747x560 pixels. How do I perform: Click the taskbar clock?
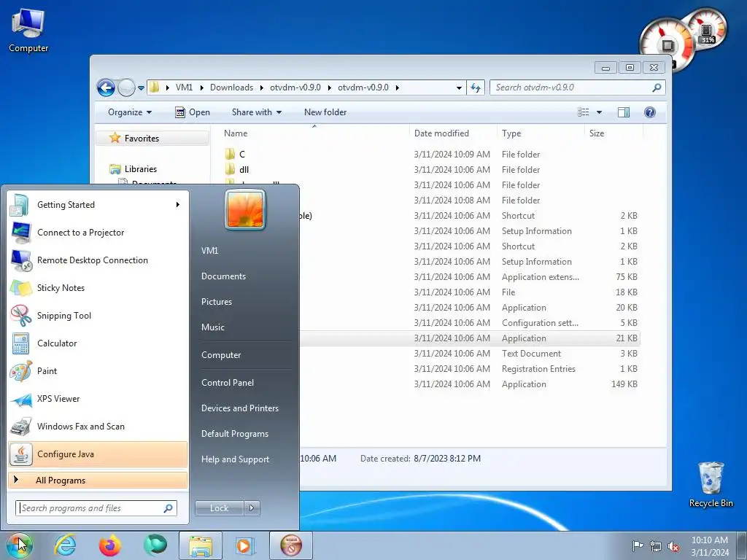pos(710,546)
